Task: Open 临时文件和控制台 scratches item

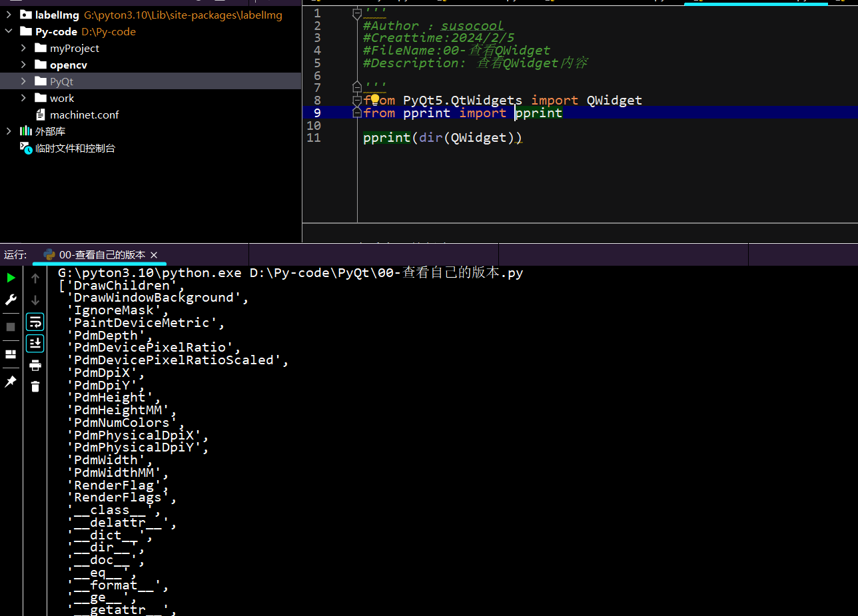Action: tap(151, 148)
